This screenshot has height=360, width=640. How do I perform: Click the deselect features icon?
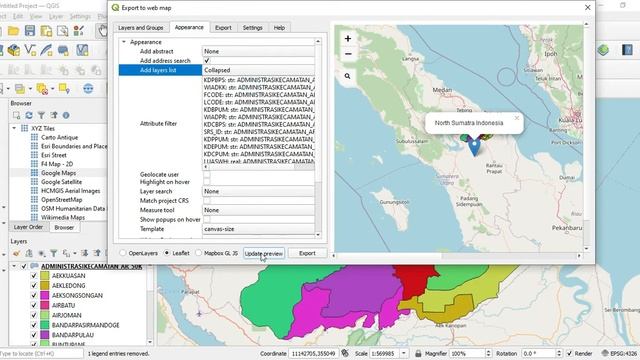coord(42,89)
